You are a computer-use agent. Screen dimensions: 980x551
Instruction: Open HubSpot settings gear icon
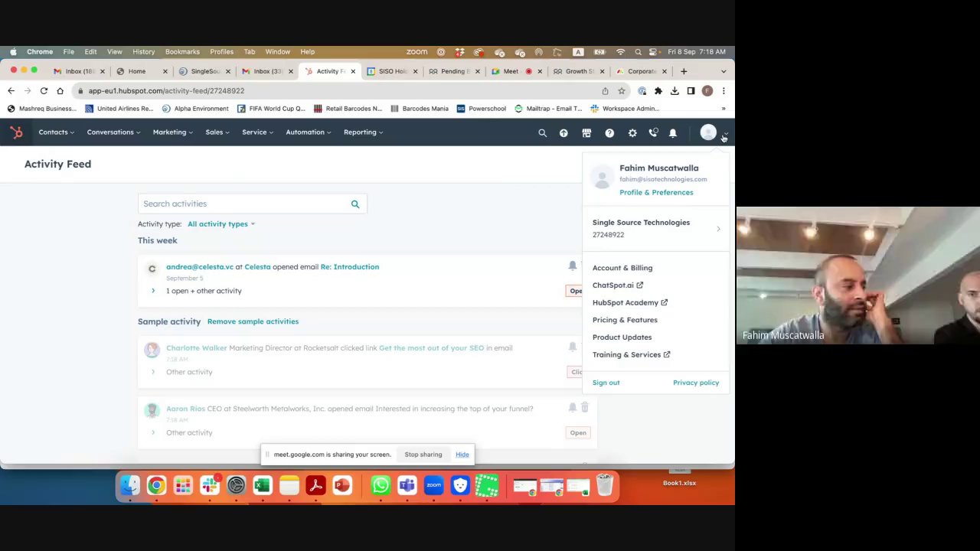click(x=632, y=132)
